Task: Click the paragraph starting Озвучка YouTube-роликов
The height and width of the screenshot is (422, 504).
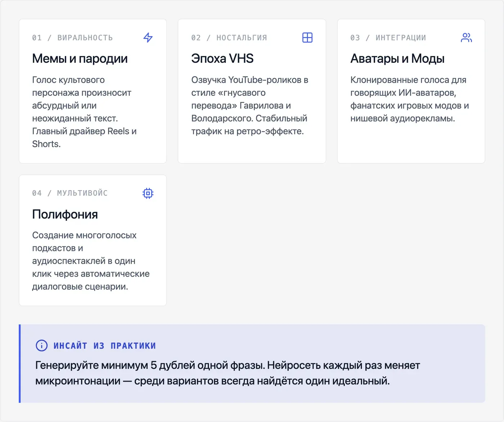Action: point(250,106)
